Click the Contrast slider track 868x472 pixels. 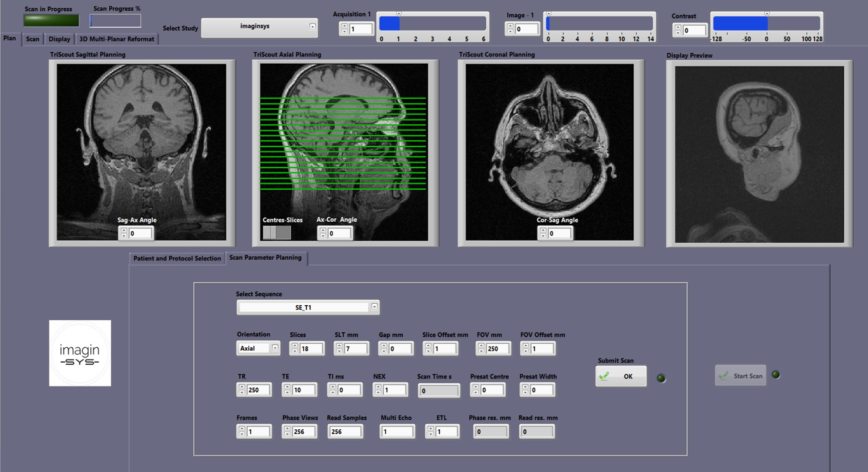(x=766, y=24)
